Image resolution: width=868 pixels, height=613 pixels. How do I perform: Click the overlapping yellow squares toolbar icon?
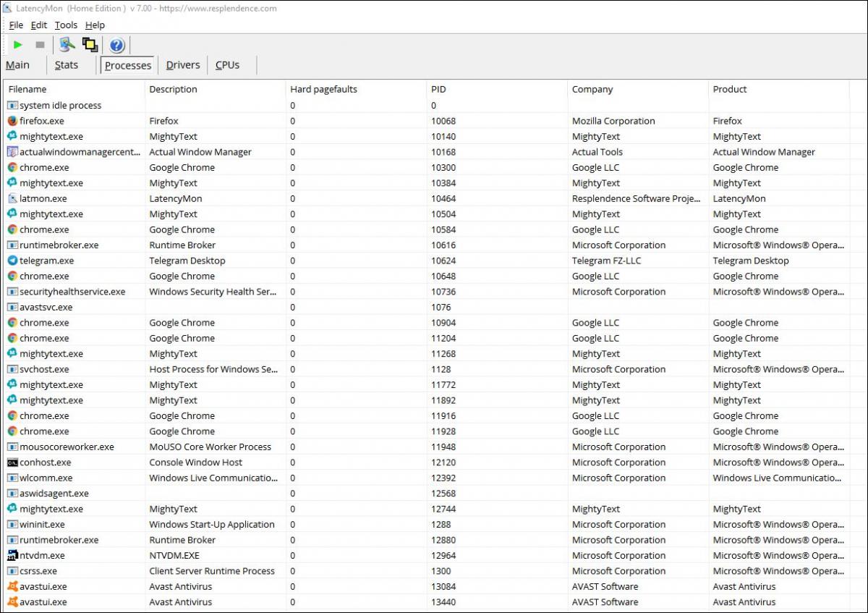[90, 45]
